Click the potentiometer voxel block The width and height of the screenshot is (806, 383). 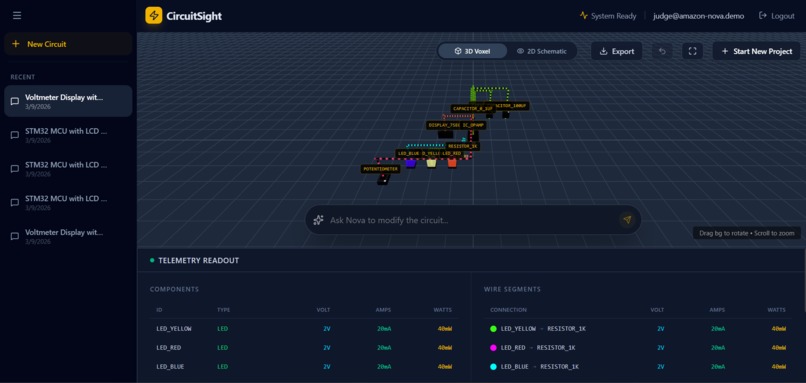[x=383, y=180]
